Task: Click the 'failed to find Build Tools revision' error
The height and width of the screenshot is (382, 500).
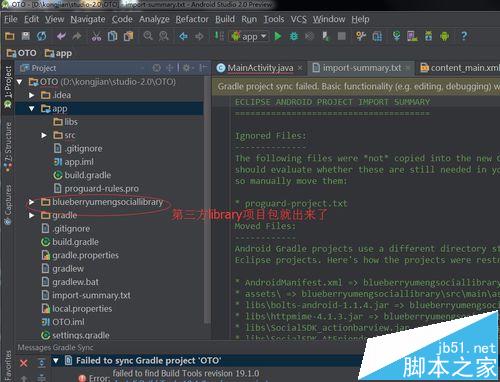Action: coord(186,373)
